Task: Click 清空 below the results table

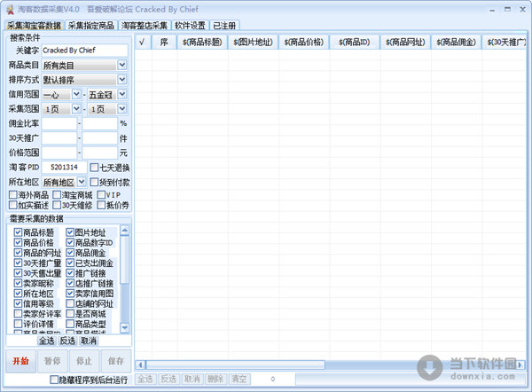Action: 239,379
